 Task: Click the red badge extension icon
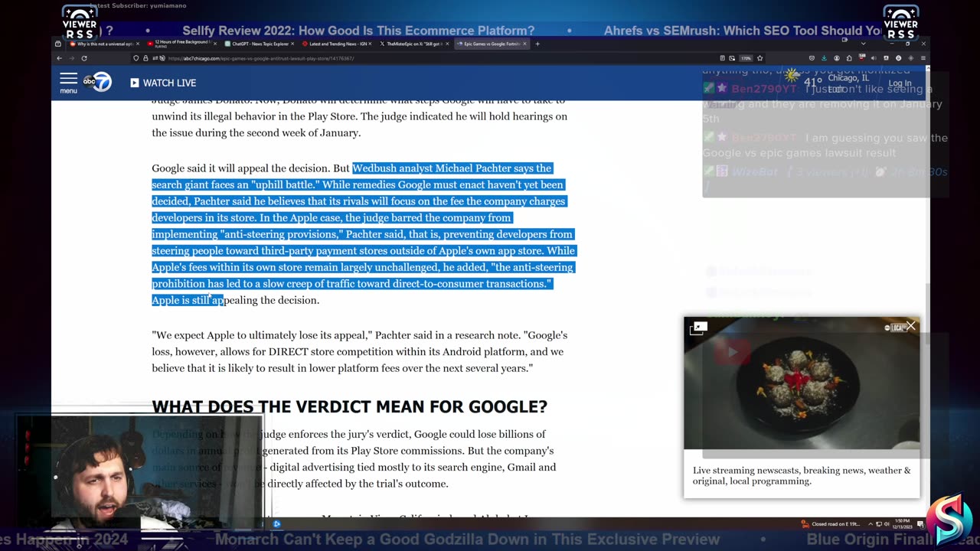coord(861,58)
